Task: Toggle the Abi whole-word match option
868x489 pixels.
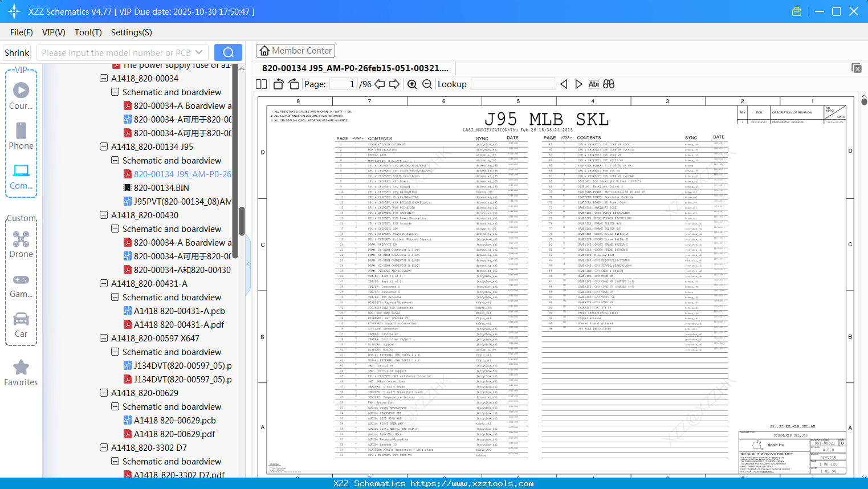Action: point(593,84)
